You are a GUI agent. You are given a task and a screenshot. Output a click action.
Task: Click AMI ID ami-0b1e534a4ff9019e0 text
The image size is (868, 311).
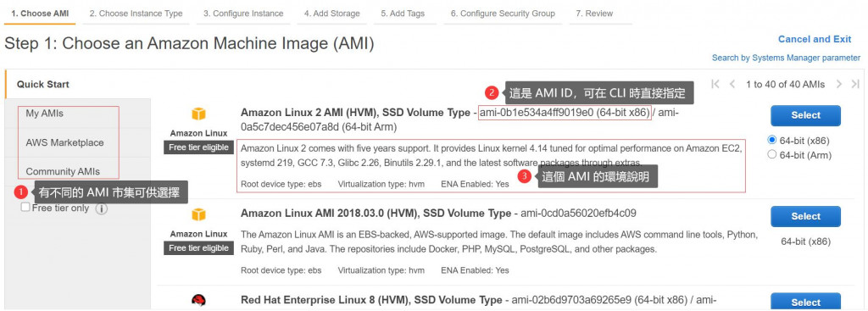[x=565, y=113]
